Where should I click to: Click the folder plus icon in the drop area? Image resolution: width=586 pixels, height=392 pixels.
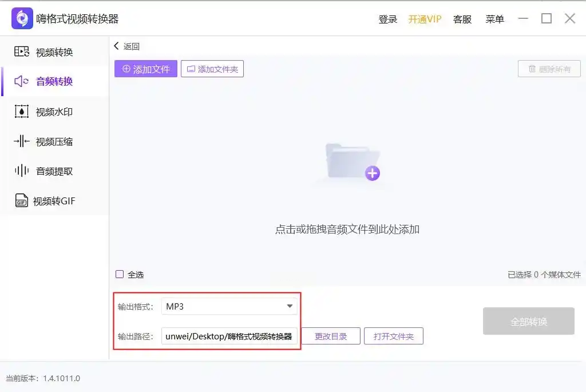pyautogui.click(x=353, y=162)
